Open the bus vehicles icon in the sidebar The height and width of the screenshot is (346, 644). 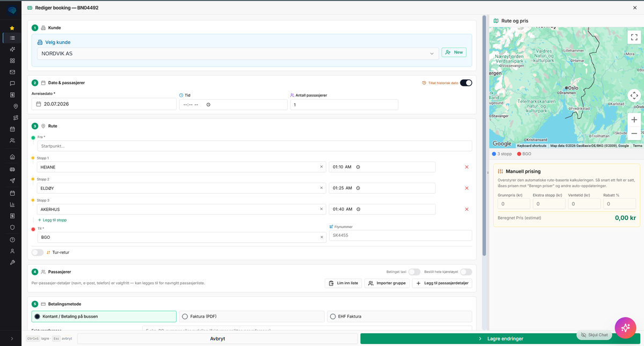coord(12,170)
